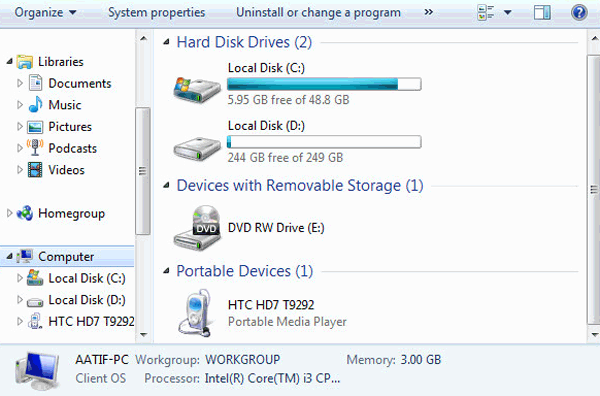
Task: Open the Organize menu
Action: click(x=45, y=12)
